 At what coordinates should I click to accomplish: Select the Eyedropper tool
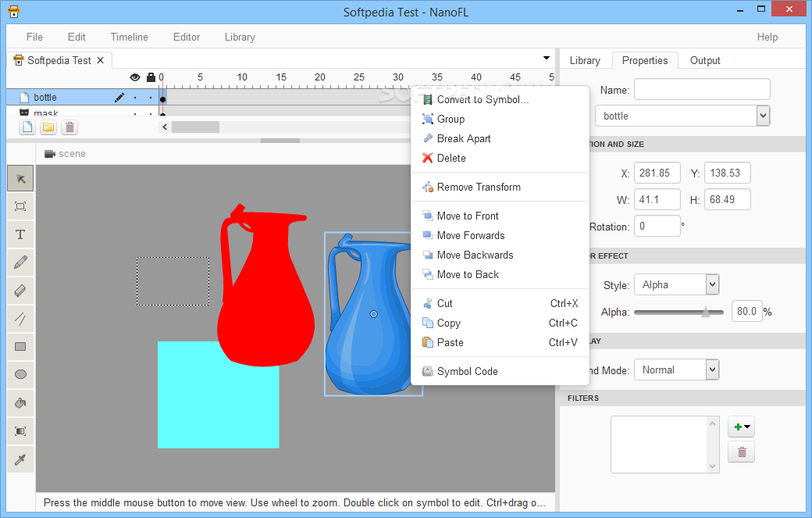[20, 459]
